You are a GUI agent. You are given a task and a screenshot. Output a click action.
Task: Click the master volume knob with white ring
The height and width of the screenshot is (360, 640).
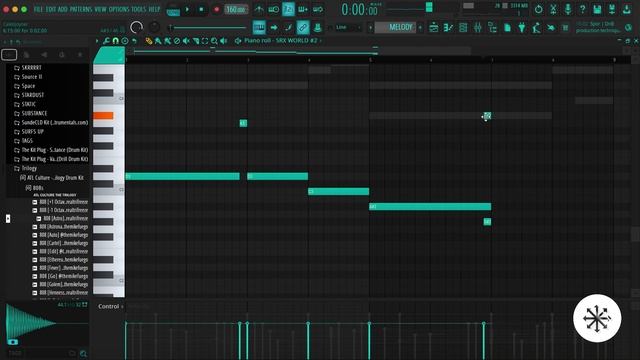coord(136,27)
